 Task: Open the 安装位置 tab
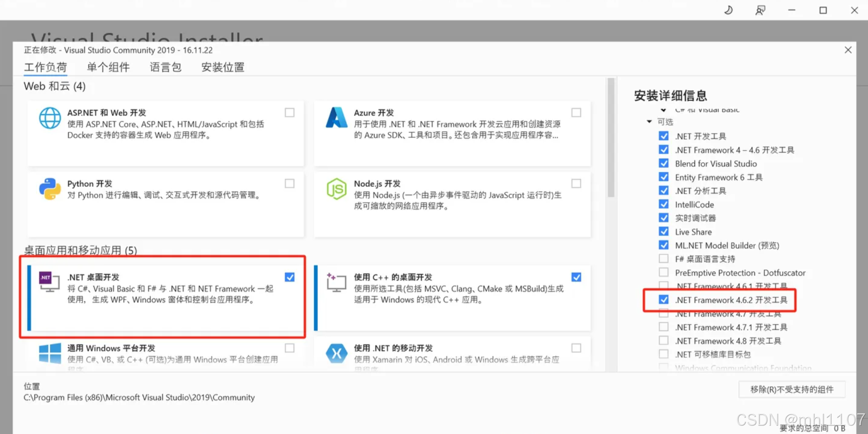223,67
